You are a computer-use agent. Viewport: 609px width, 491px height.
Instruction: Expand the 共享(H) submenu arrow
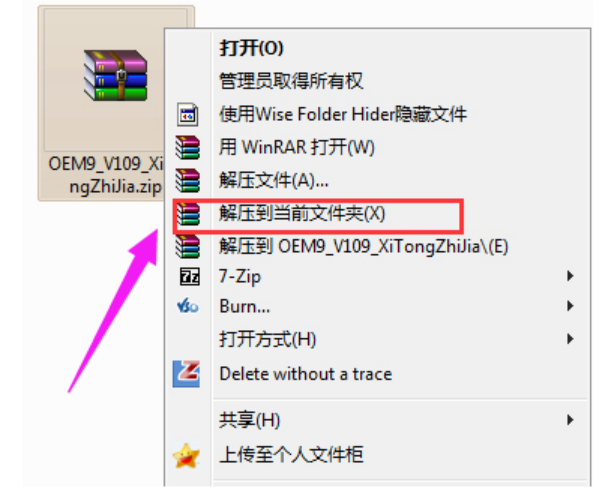coord(570,420)
